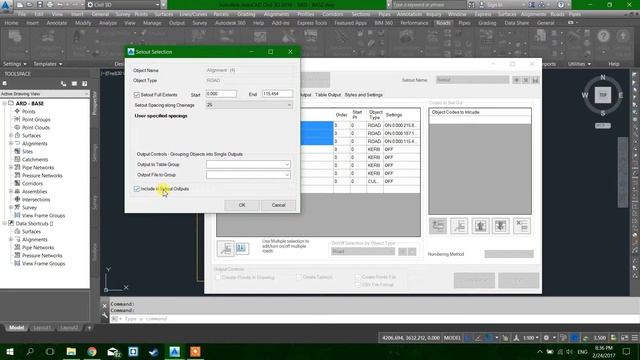
Task: Click the Start chainage input field
Action: pos(221,94)
